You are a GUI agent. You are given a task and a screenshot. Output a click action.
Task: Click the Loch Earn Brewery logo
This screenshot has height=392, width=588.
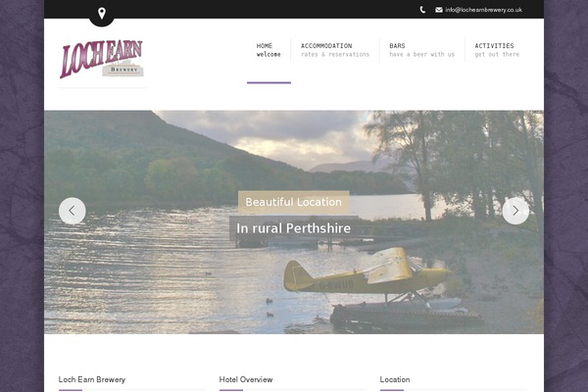click(x=102, y=59)
